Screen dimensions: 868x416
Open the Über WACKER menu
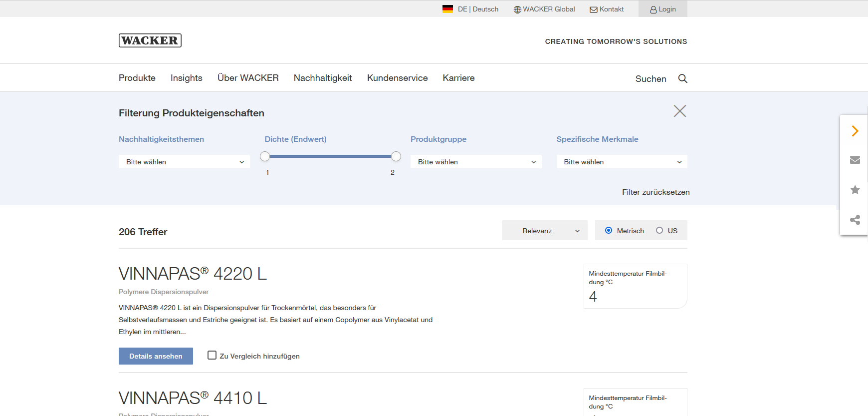248,78
